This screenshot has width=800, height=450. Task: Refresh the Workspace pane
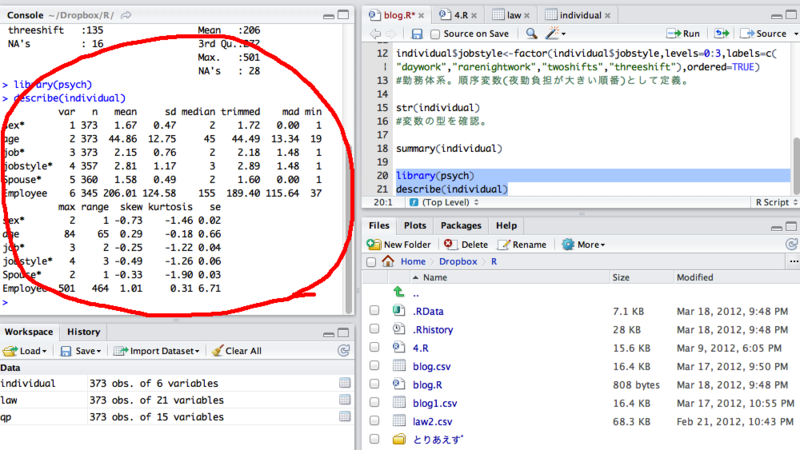pos(344,351)
